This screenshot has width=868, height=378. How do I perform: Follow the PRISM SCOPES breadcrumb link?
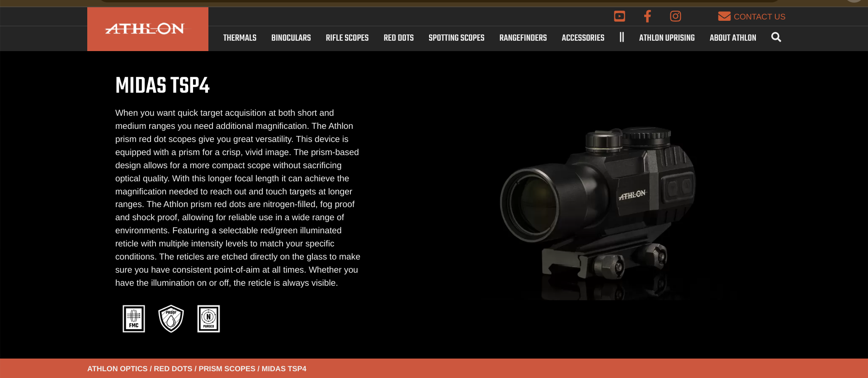(x=227, y=369)
